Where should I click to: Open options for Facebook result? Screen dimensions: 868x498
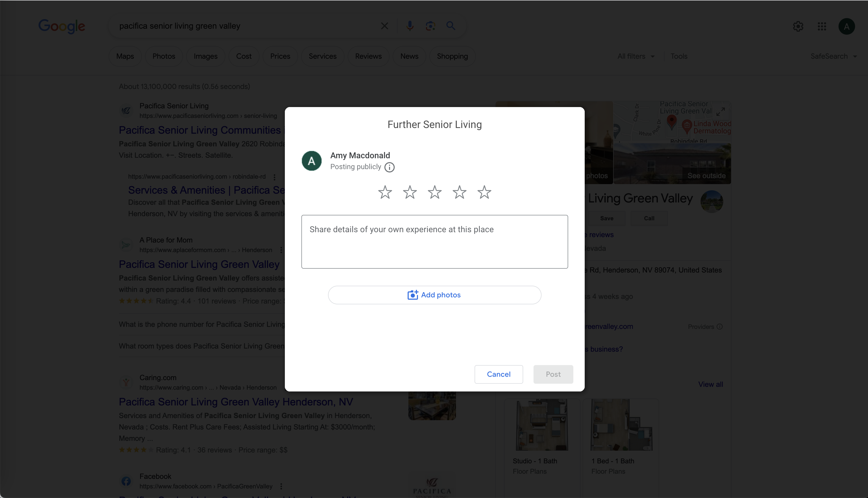pyautogui.click(x=281, y=486)
